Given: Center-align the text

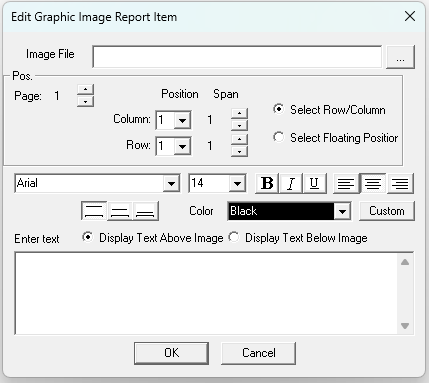Looking at the screenshot, I should [x=373, y=183].
